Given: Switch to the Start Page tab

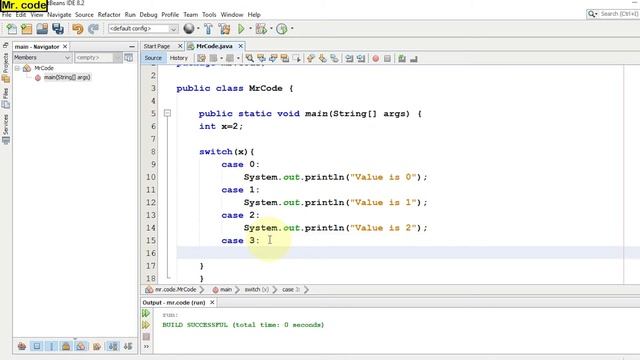Looking at the screenshot, I should [157, 46].
